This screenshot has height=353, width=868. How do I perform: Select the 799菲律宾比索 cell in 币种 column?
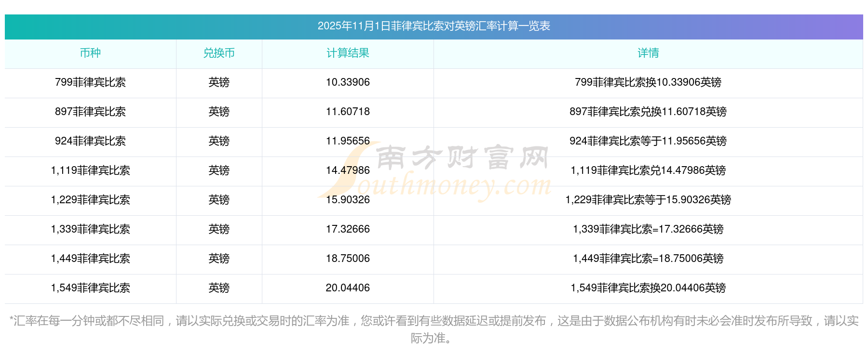point(90,82)
